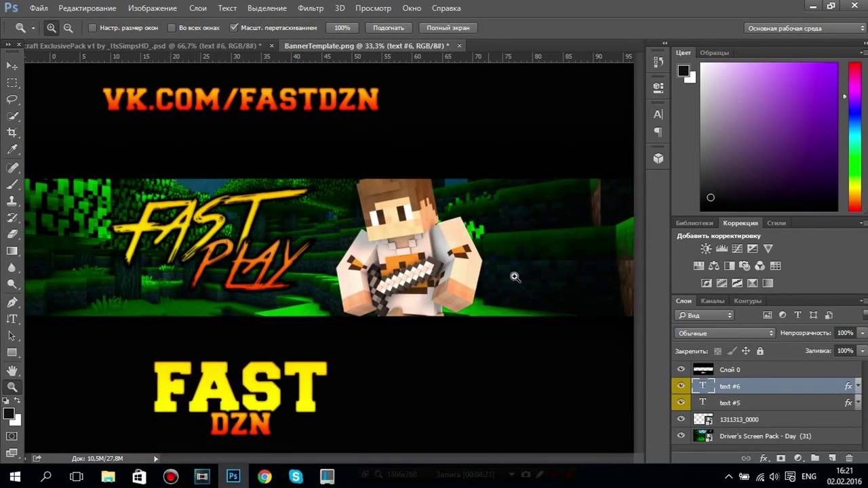
Task: Pick a color in the color field
Action: (x=769, y=137)
